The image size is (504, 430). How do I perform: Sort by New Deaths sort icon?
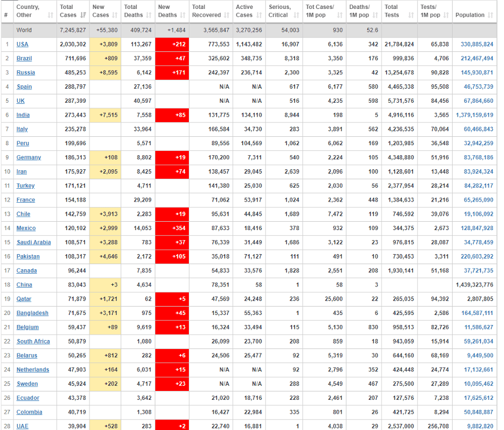pyautogui.click(x=183, y=15)
